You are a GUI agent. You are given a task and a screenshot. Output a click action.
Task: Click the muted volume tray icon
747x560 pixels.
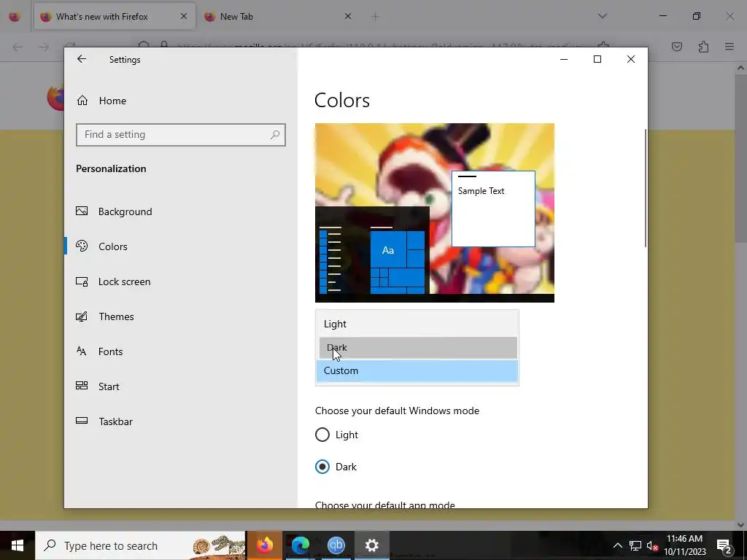652,545
